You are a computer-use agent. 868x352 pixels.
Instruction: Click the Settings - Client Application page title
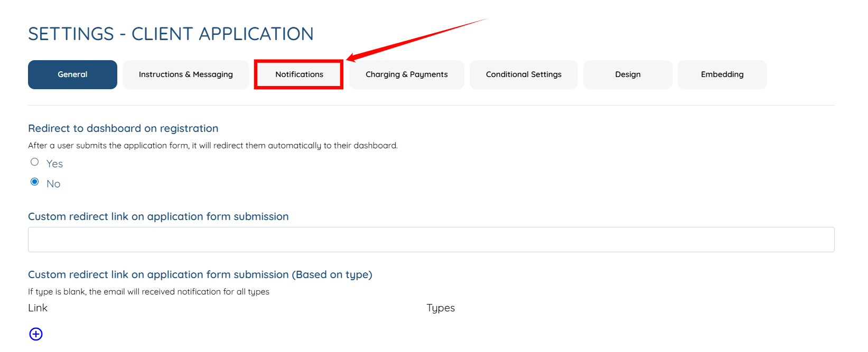pyautogui.click(x=171, y=34)
